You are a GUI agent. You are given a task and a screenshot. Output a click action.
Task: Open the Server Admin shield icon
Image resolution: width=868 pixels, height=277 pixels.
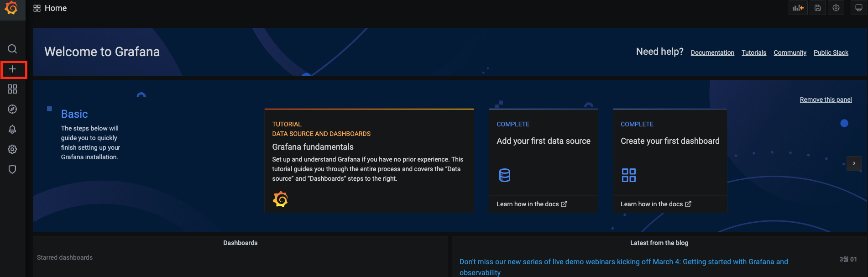[x=12, y=169]
